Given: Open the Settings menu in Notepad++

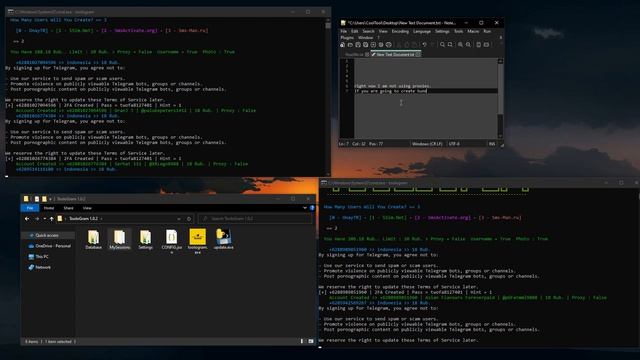Looking at the screenshot, I should coord(442,31).
